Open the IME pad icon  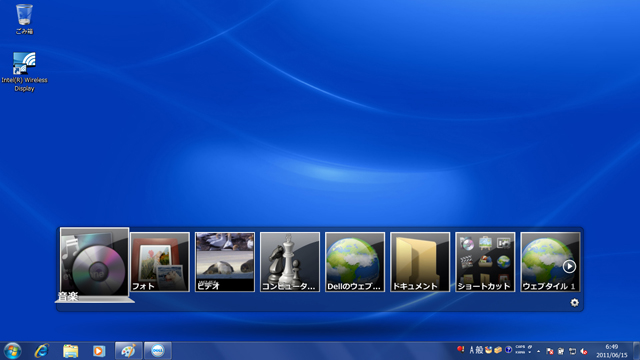(489, 350)
